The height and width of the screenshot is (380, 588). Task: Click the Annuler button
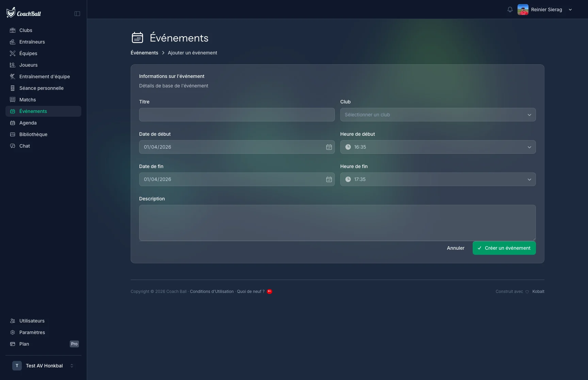pos(456,248)
